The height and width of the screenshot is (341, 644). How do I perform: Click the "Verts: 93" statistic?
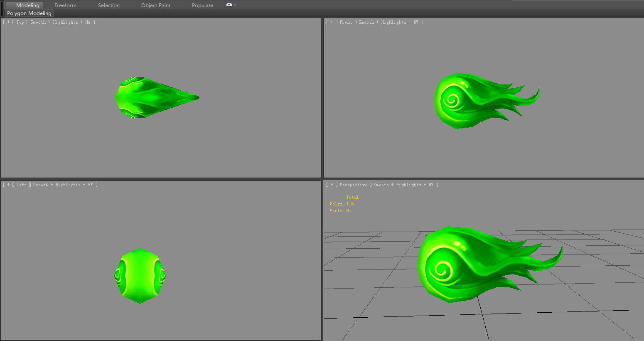pos(340,210)
